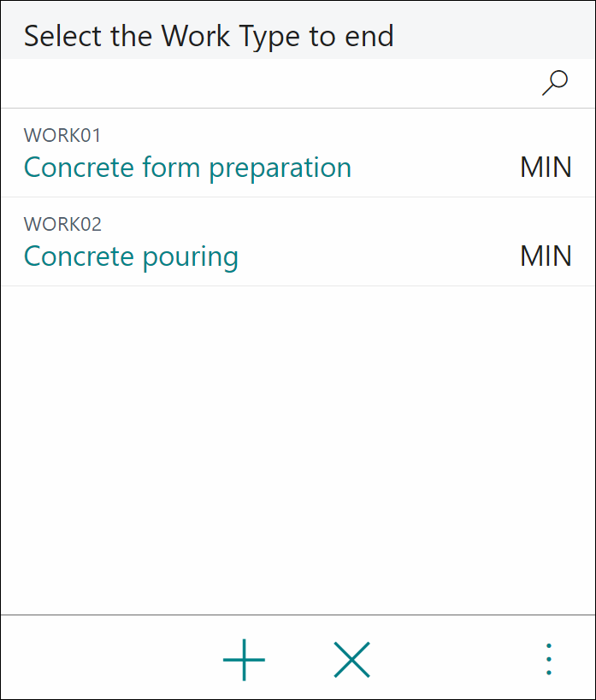
Task: Click the word 'Concrete' in the pouring entry
Action: coord(79,256)
